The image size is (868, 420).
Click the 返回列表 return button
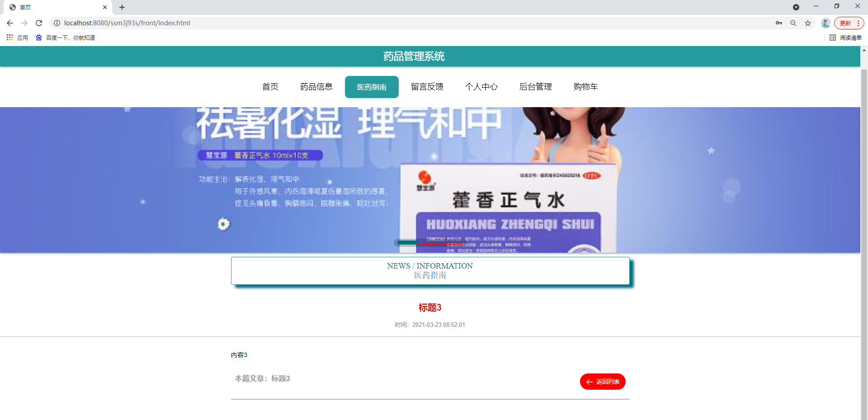pos(603,382)
